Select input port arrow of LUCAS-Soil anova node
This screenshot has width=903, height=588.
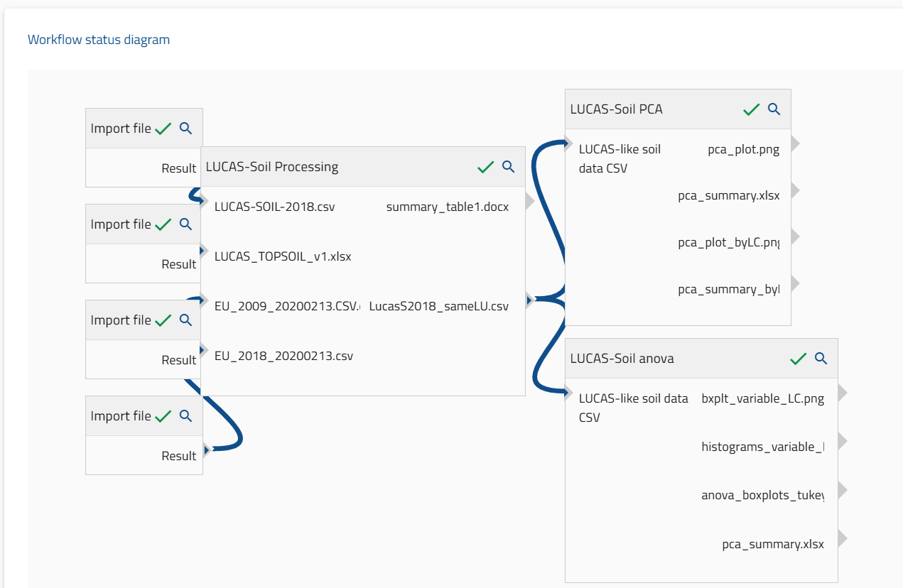568,392
